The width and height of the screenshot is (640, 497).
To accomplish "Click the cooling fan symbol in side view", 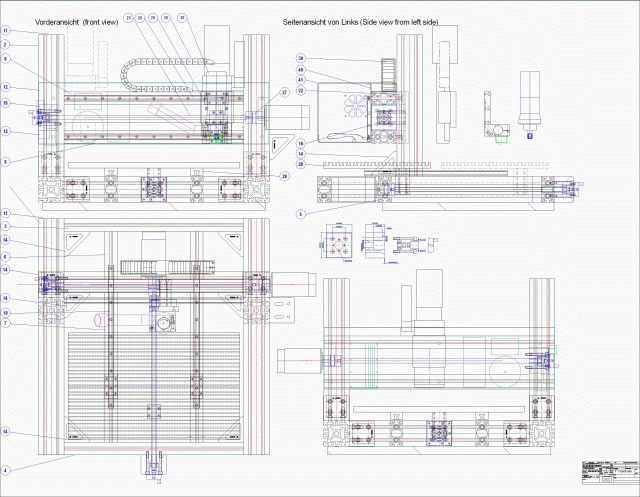I will tap(353, 107).
